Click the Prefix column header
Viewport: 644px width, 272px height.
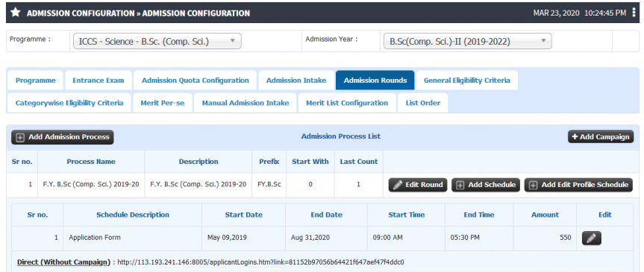(x=269, y=162)
